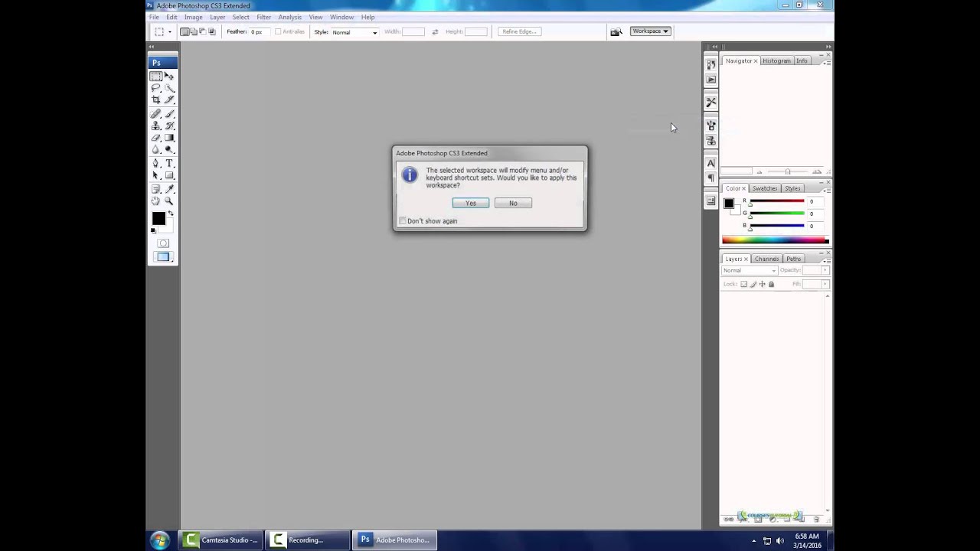The image size is (980, 551).
Task: Select the Crop tool
Action: click(x=156, y=100)
